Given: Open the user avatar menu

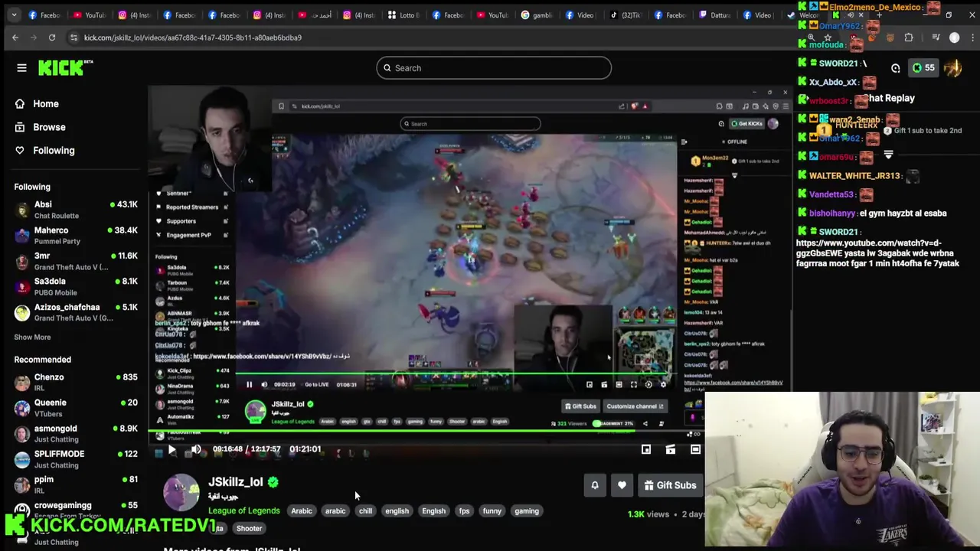Looking at the screenshot, I should click(953, 68).
